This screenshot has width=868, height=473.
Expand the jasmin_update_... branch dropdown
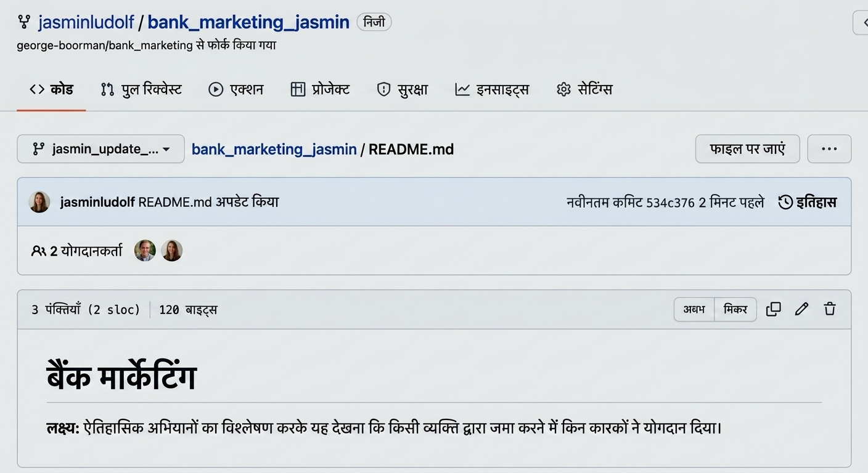coord(100,149)
